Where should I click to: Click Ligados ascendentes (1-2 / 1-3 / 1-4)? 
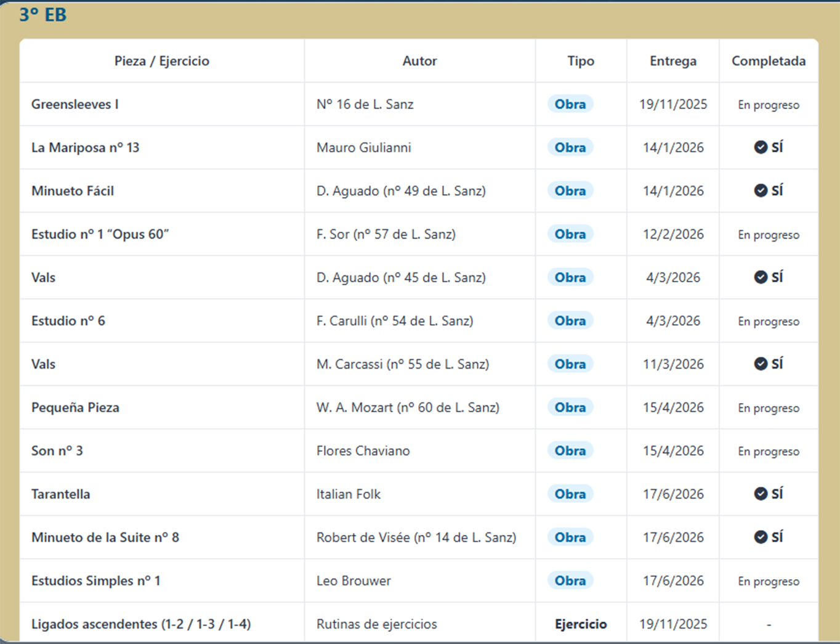[x=141, y=624]
